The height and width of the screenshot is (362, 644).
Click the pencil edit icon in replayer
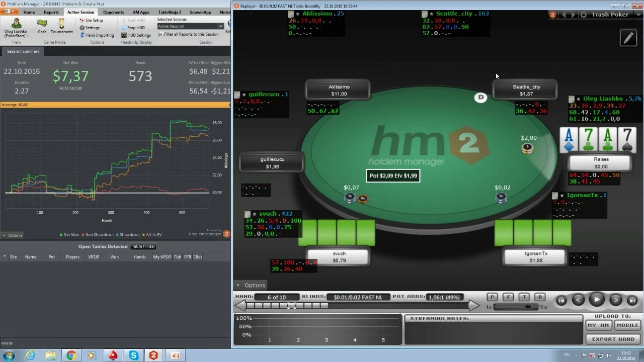628,38
